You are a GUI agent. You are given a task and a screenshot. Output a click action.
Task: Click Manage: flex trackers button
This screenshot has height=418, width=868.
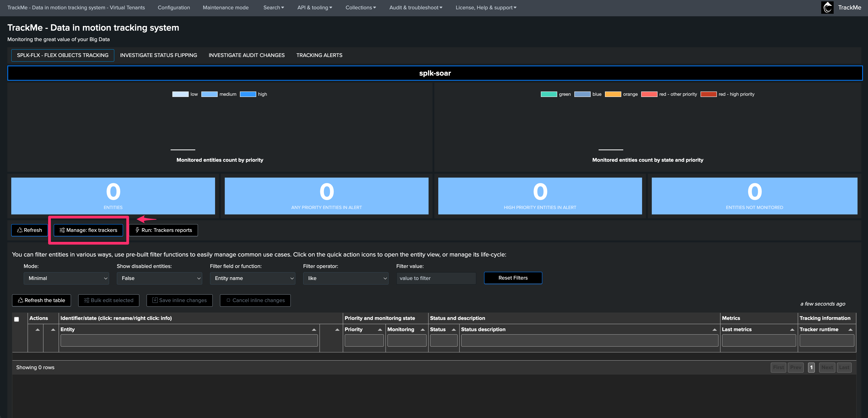coord(89,230)
